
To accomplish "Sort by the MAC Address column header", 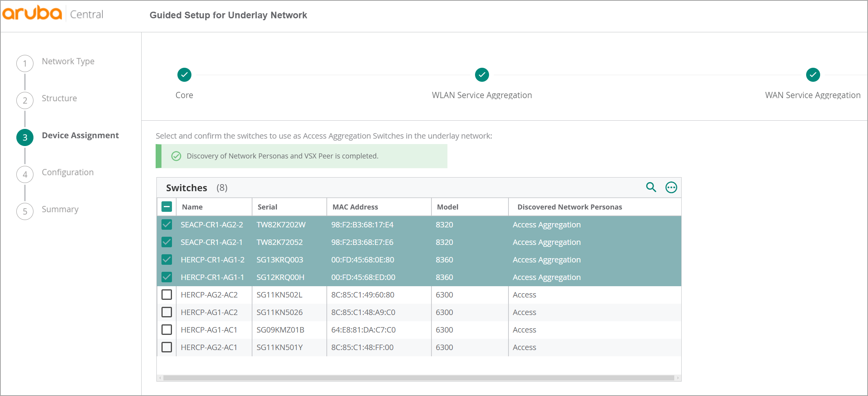I will coord(355,207).
